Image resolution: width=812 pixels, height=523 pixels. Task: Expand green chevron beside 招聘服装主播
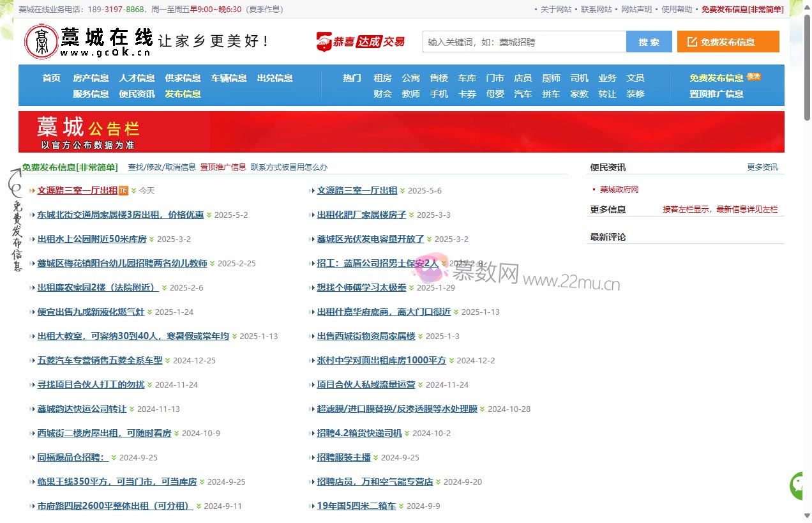(376, 458)
